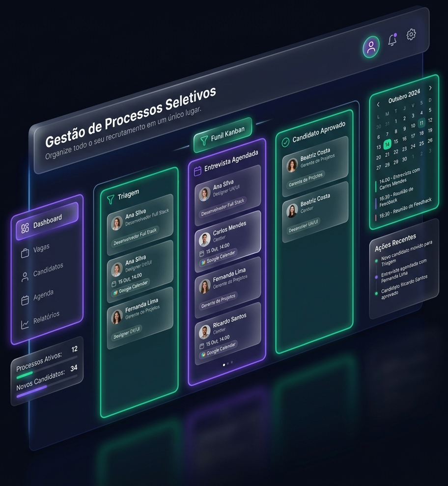Click Google Calendar chip on Carlos Mendes card
This screenshot has width=448, height=486.
(x=218, y=257)
